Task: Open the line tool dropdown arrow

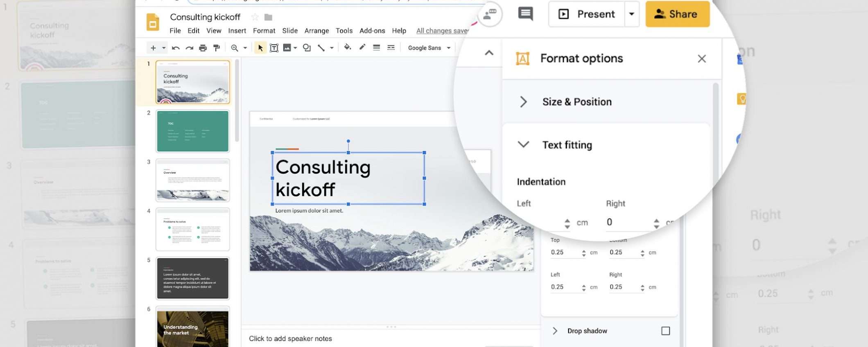Action: point(332,48)
